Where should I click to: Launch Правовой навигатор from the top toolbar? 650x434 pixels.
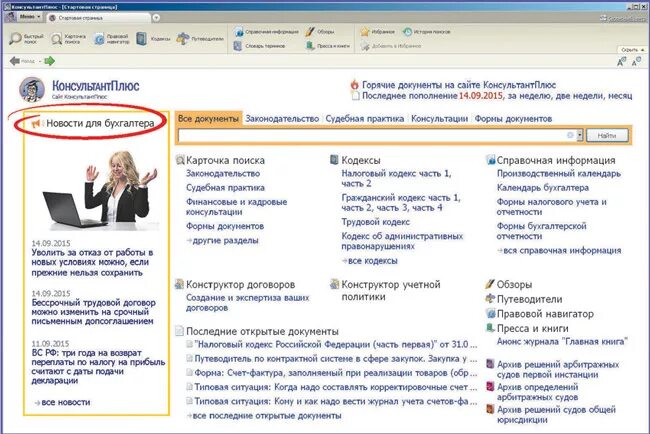click(x=112, y=39)
